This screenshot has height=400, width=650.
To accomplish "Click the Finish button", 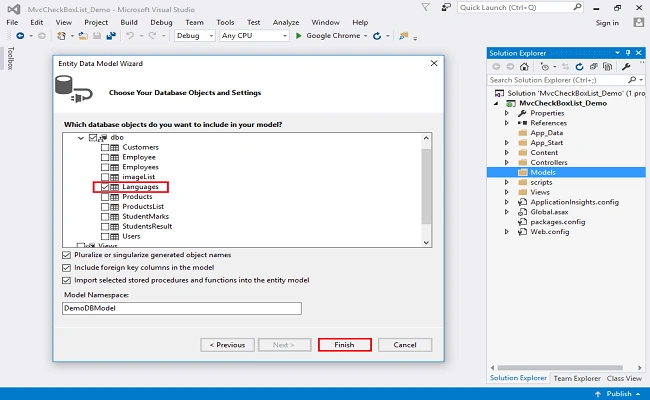I will (344, 345).
